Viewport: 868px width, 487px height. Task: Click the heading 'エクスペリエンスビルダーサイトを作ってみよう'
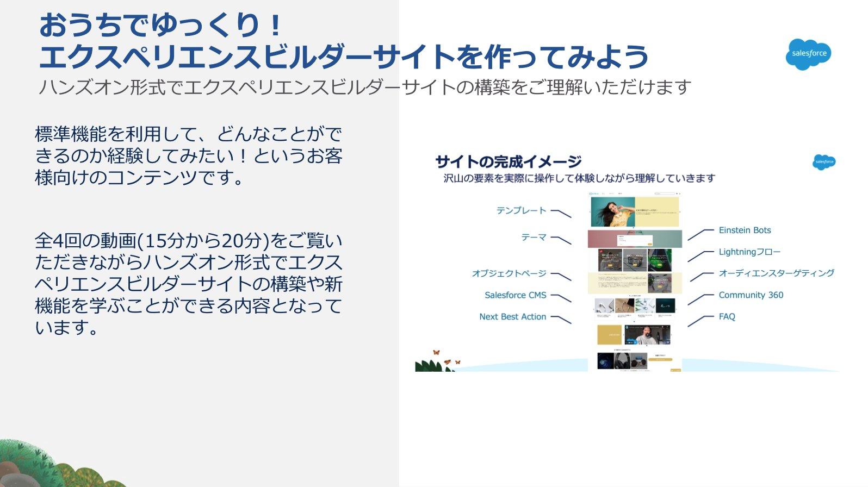coord(344,57)
